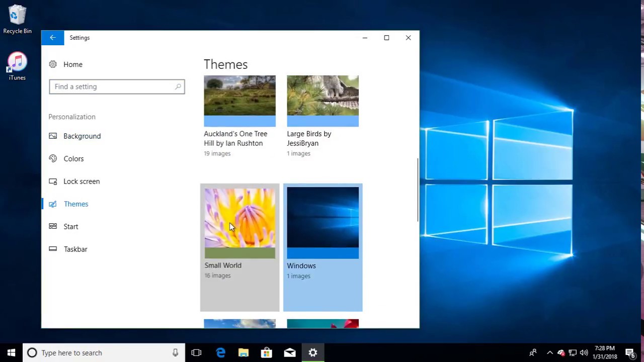Open Home via the gear icon
The image size is (644, 362).
(x=53, y=64)
